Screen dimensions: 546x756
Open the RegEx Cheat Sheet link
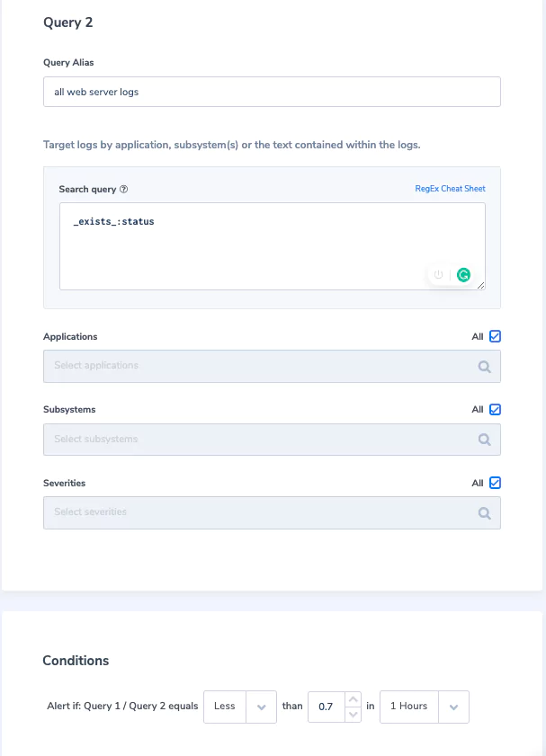[x=450, y=189]
